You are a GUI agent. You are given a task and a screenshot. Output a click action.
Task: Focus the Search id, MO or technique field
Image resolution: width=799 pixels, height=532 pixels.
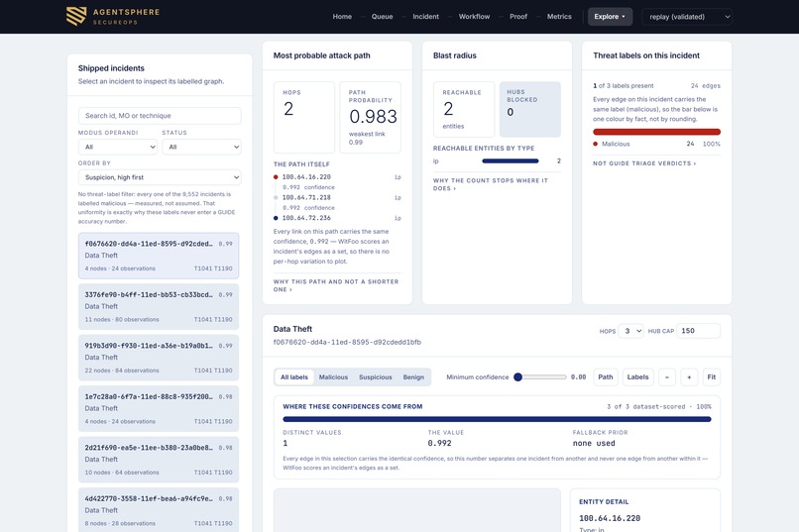(160, 116)
